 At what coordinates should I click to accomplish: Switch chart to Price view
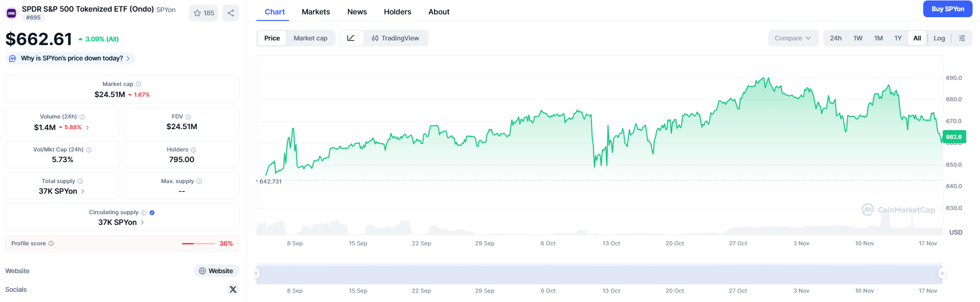272,38
